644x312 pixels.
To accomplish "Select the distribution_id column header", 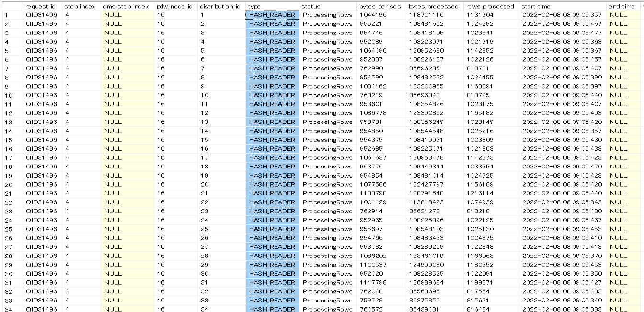I will (221, 6).
